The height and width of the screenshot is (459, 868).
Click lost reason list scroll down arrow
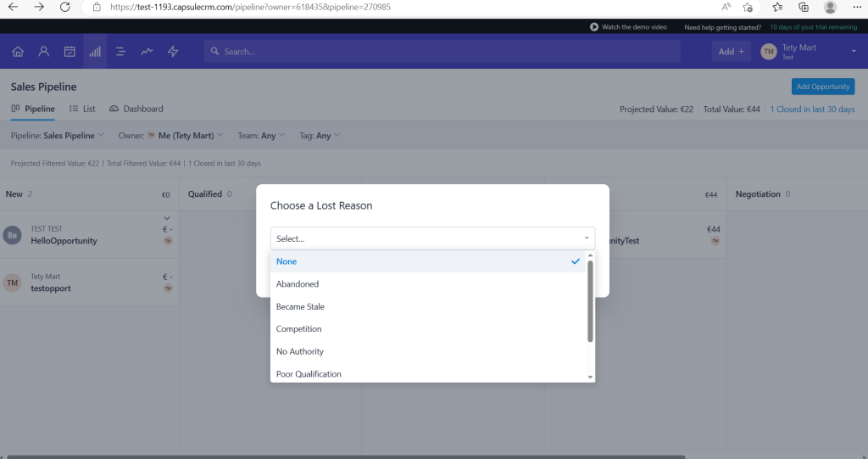(590, 377)
